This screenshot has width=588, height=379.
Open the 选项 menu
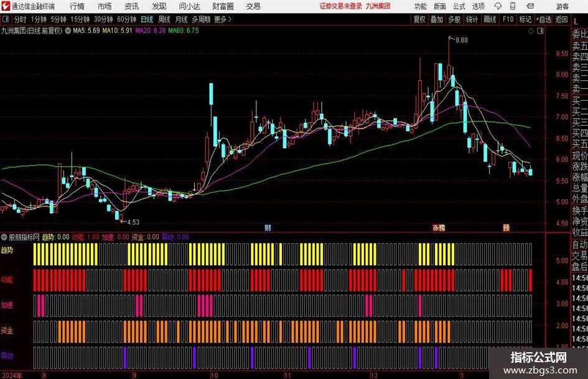coord(478,6)
